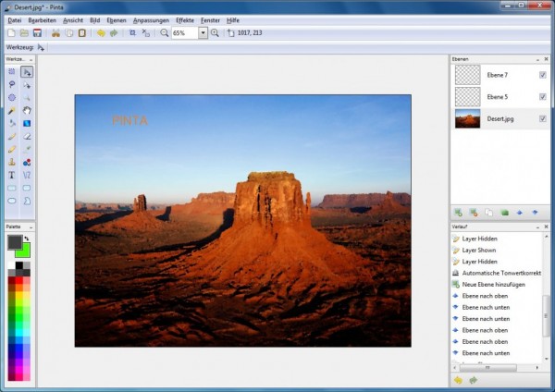555x392 pixels.
Task: Open the zoom percentage dropdown
Action: 203,33
